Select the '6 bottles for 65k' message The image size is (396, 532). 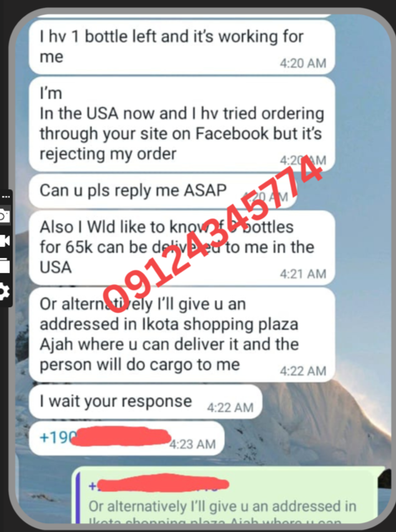coord(182,248)
